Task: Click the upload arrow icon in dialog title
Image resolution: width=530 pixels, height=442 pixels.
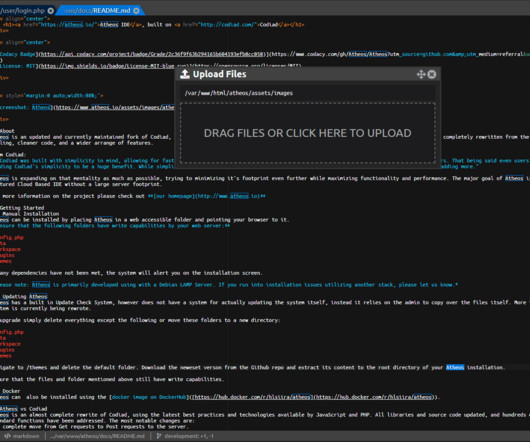Action: (185, 74)
